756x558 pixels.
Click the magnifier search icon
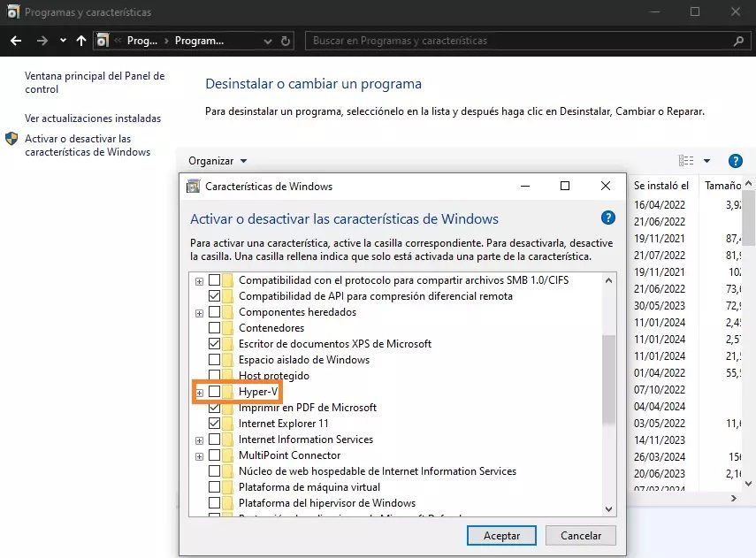click(738, 41)
